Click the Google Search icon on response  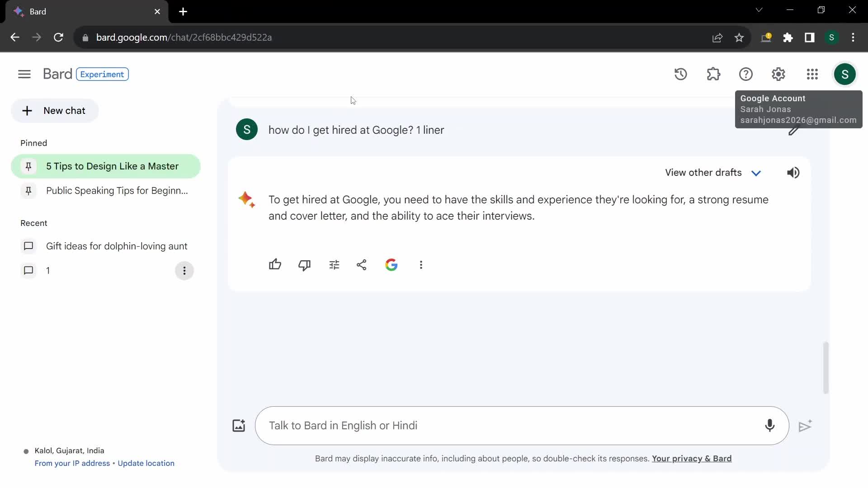pyautogui.click(x=392, y=265)
